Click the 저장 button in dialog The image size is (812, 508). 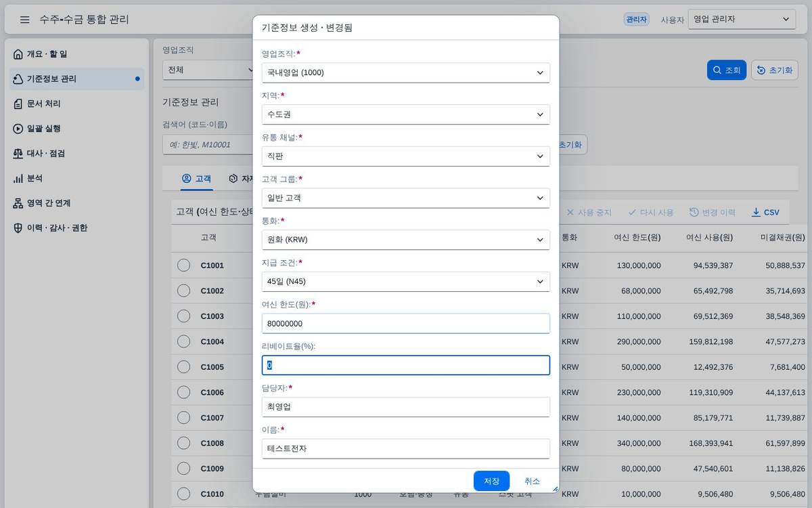(x=491, y=481)
